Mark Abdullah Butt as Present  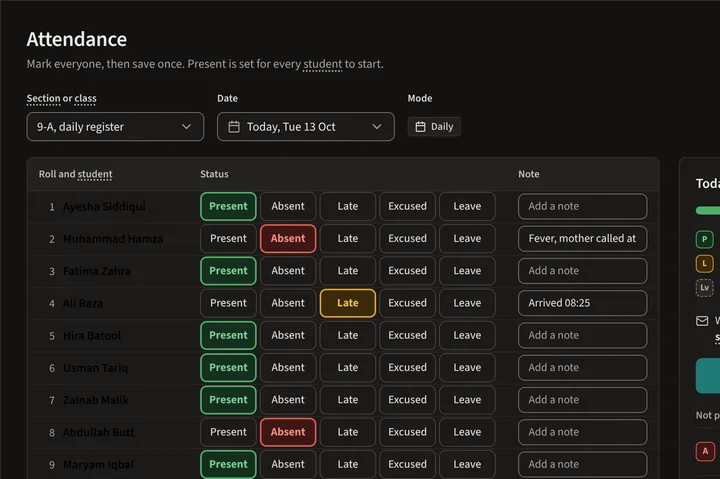(228, 432)
